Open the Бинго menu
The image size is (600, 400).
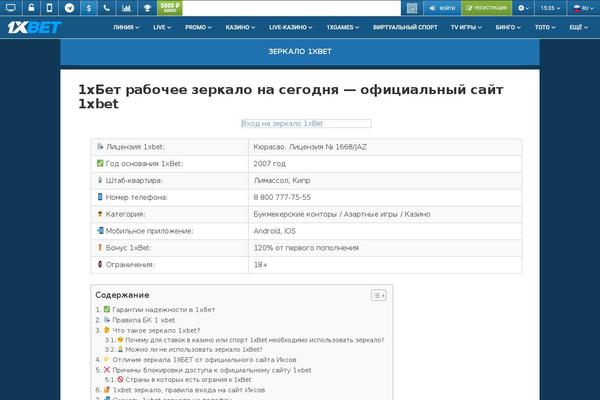[508, 27]
